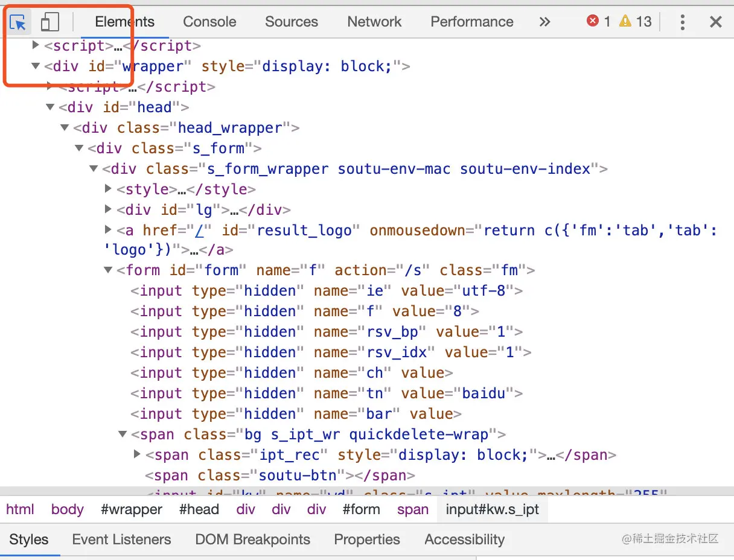
Task: Expand the div id="lg" node
Action: 108,209
